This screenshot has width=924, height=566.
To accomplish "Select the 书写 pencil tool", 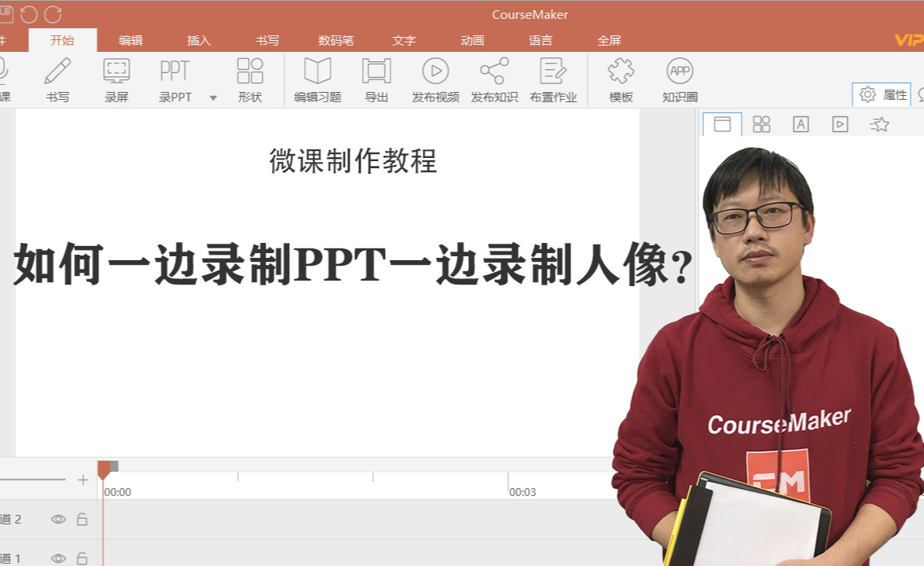I will pyautogui.click(x=58, y=80).
